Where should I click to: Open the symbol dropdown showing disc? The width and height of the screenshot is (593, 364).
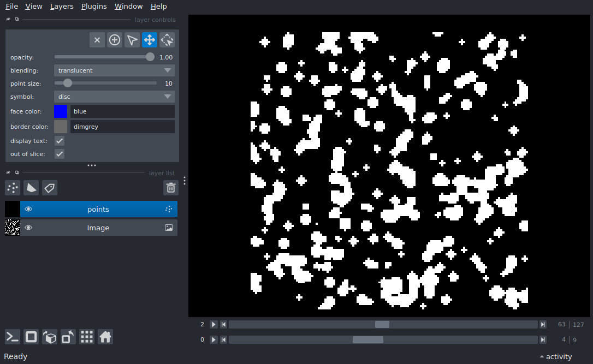[114, 97]
